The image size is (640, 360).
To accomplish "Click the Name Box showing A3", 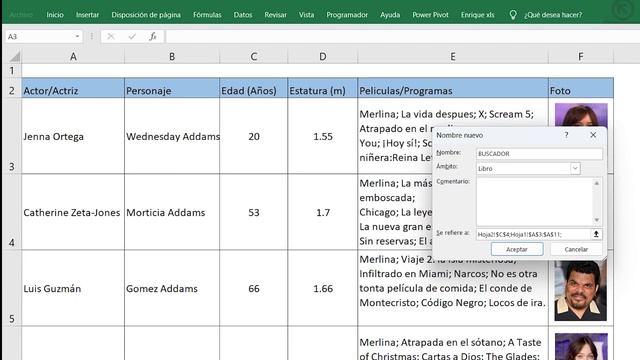I will point(39,36).
